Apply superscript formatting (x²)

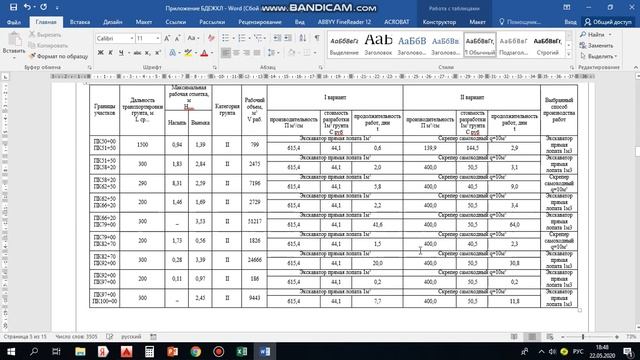click(158, 53)
